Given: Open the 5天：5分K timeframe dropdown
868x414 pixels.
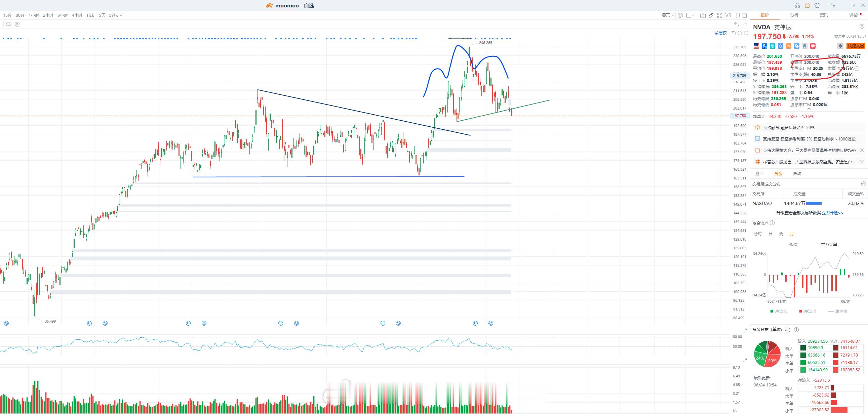Looking at the screenshot, I should coord(111,15).
